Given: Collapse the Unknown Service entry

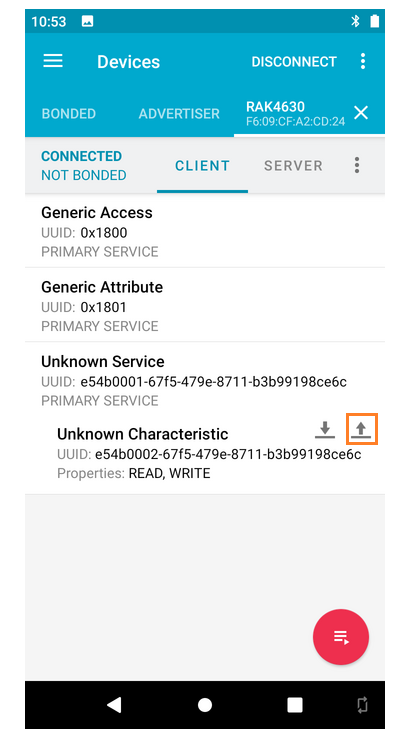Looking at the screenshot, I should 205,380.
